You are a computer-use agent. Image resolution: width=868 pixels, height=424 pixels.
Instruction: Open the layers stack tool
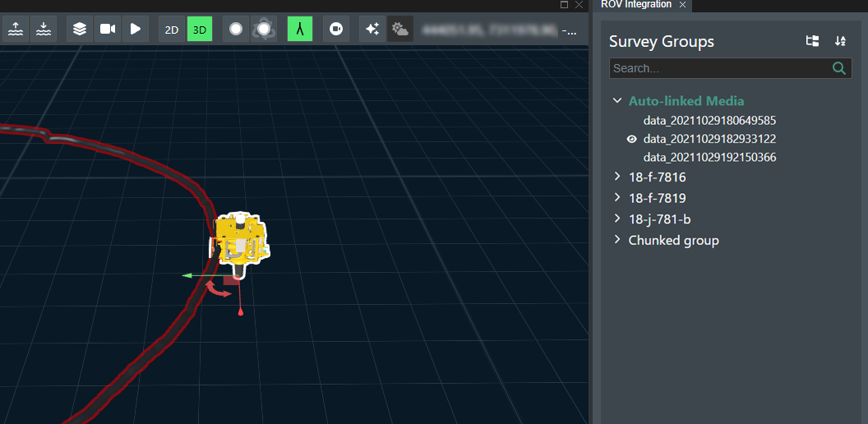80,29
